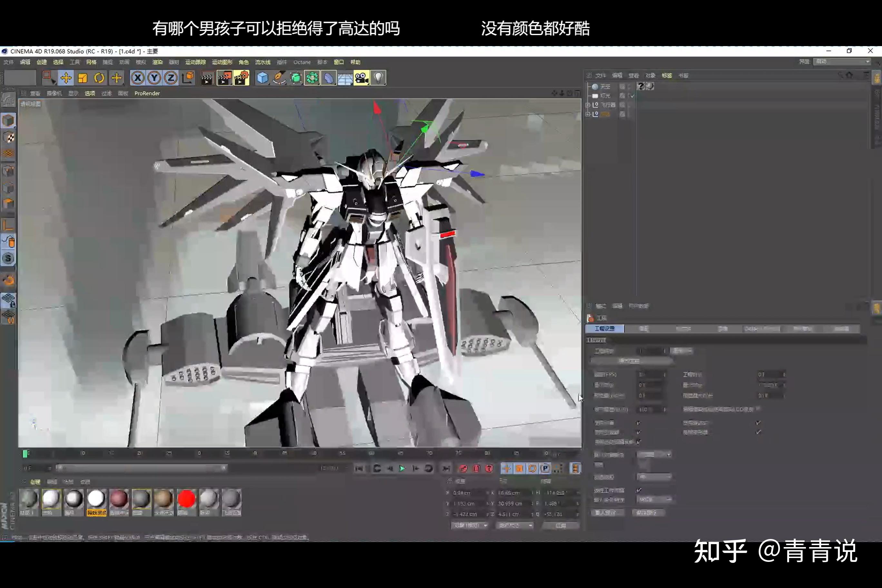This screenshot has height=588, width=882.
Task: Open render settings clapper with gear
Action: 241,78
